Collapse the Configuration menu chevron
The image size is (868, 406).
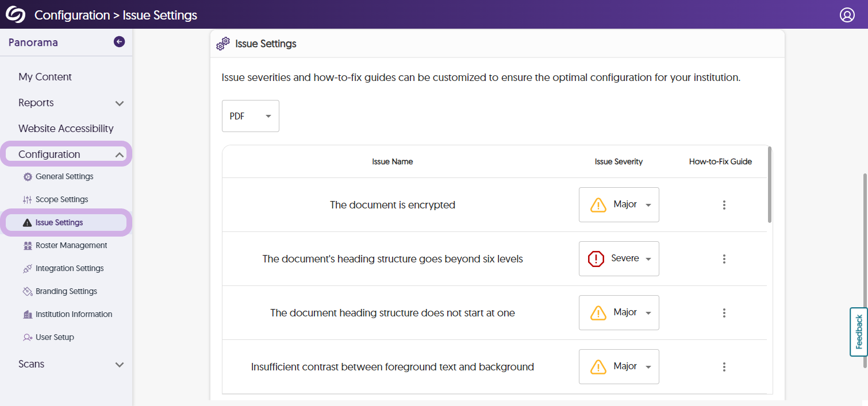(120, 154)
